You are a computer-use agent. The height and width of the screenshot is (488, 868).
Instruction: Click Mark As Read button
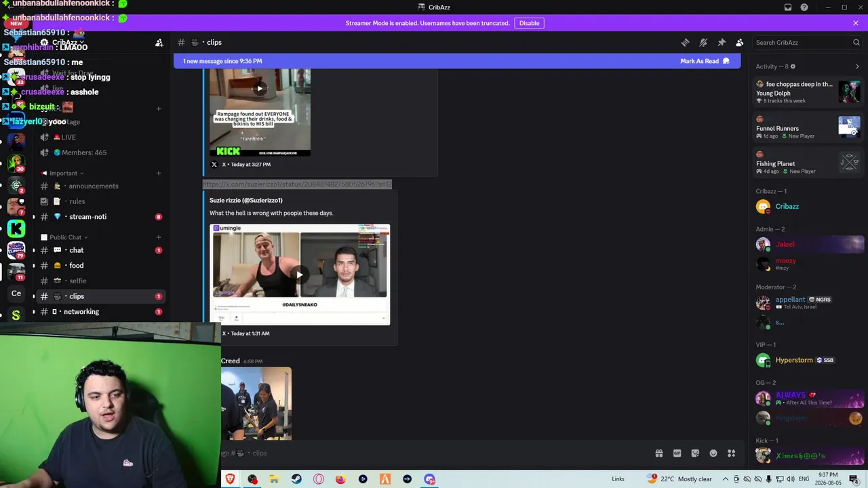tap(705, 61)
